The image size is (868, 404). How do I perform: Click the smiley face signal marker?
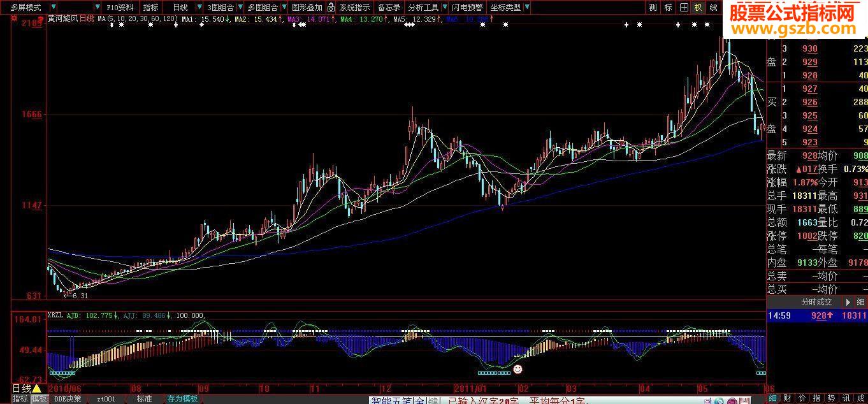pos(517,369)
